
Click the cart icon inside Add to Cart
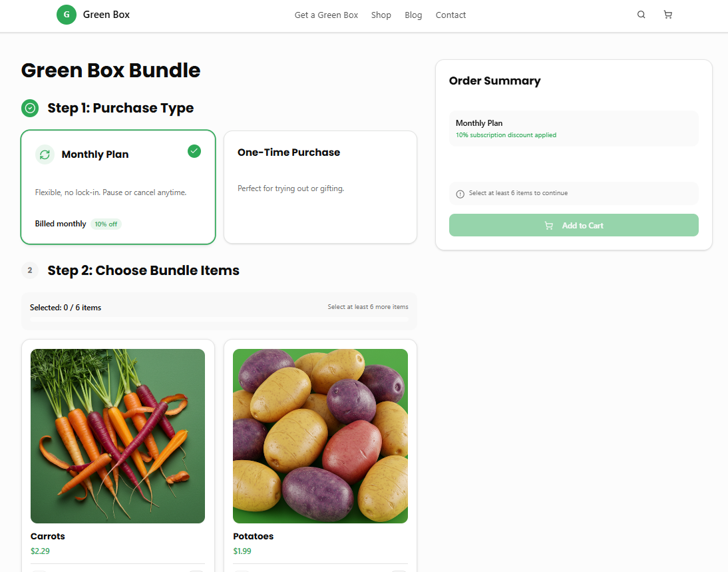point(549,226)
